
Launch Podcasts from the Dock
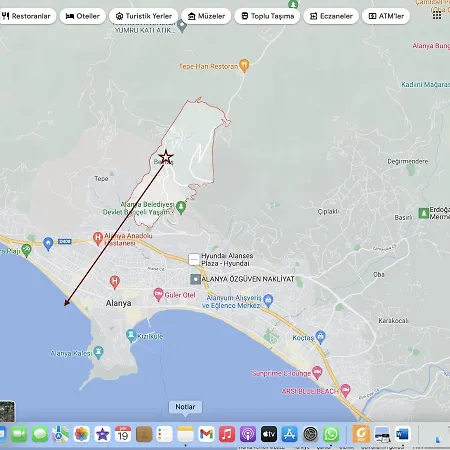[x=248, y=434]
